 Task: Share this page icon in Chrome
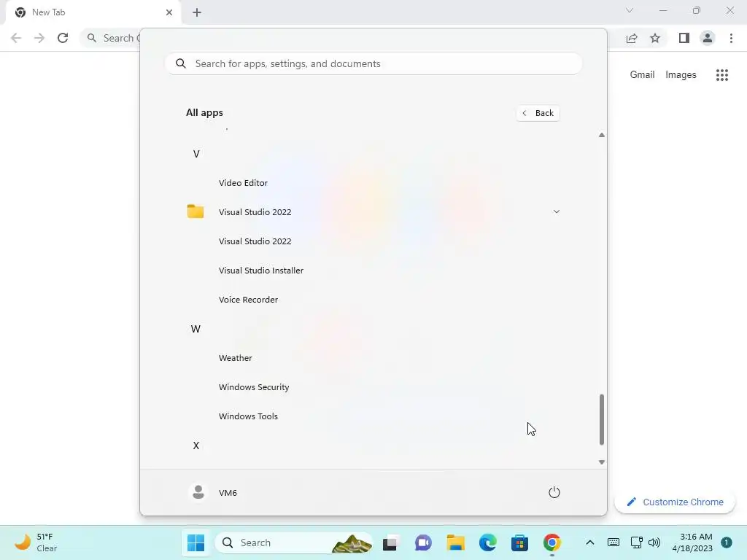point(632,38)
